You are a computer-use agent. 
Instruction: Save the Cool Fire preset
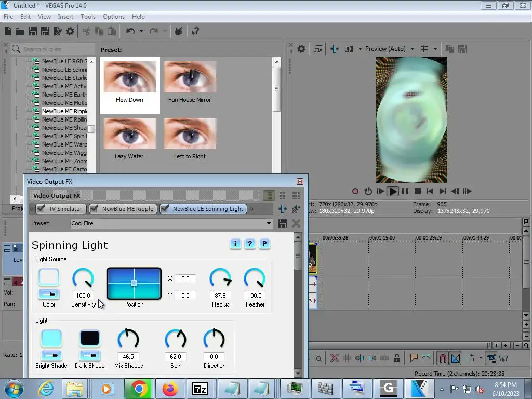tap(283, 223)
